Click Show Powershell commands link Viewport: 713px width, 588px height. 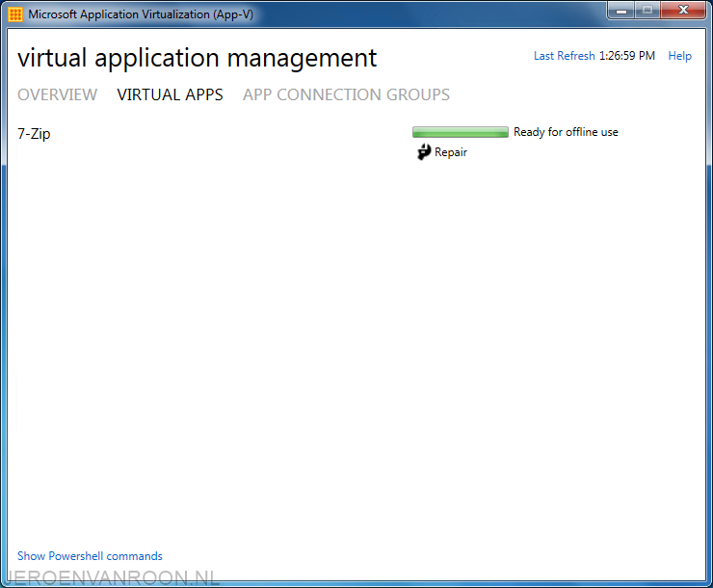pyautogui.click(x=90, y=556)
